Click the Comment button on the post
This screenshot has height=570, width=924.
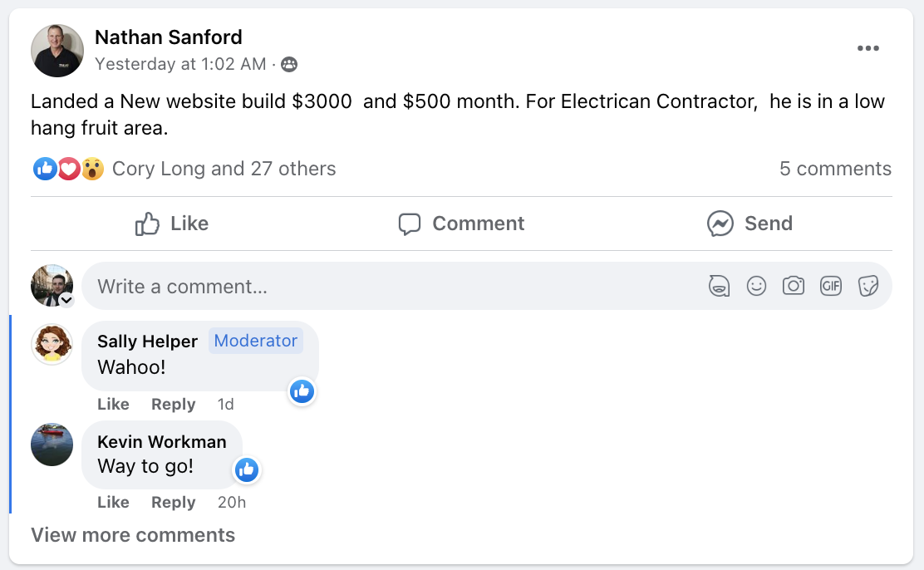click(x=461, y=224)
